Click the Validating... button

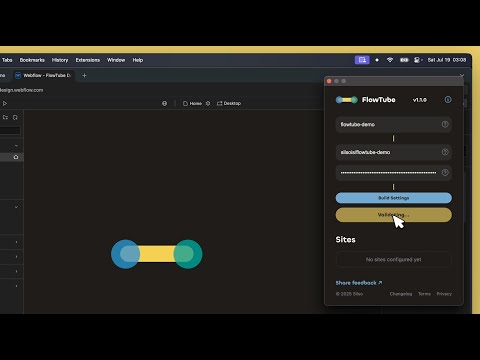point(394,215)
